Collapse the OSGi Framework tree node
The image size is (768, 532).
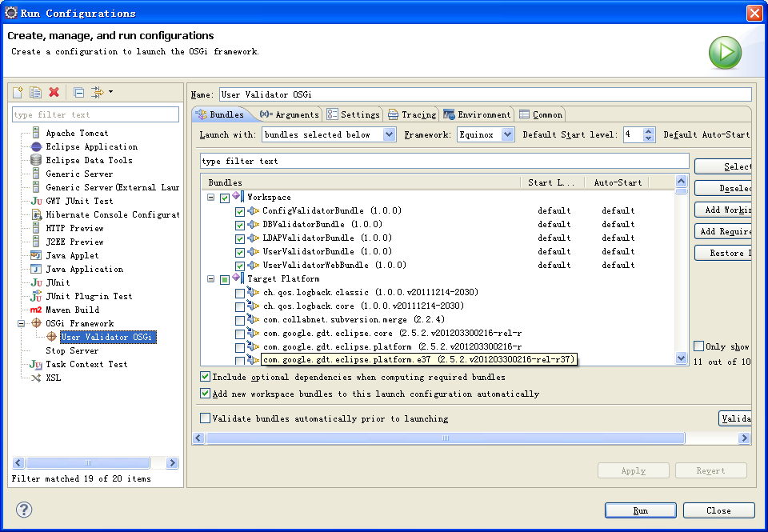(x=21, y=323)
